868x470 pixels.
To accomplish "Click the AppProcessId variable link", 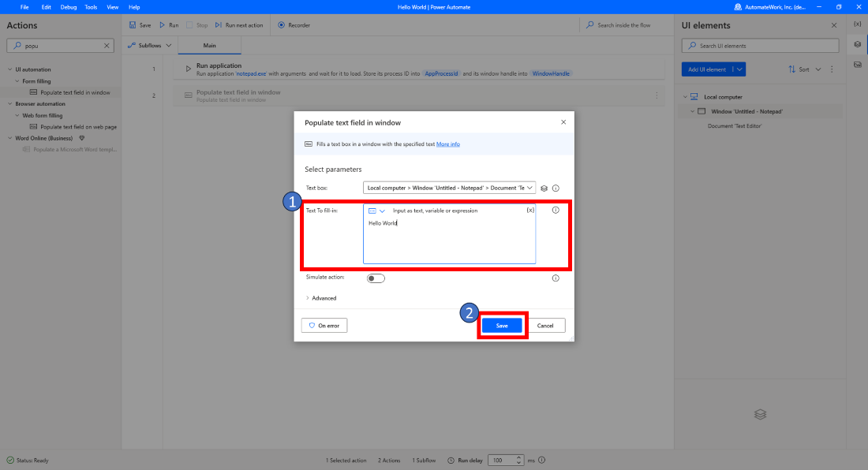I will click(441, 73).
